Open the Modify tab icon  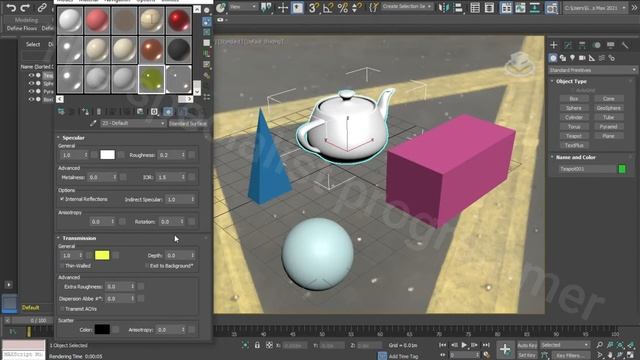pos(568,45)
